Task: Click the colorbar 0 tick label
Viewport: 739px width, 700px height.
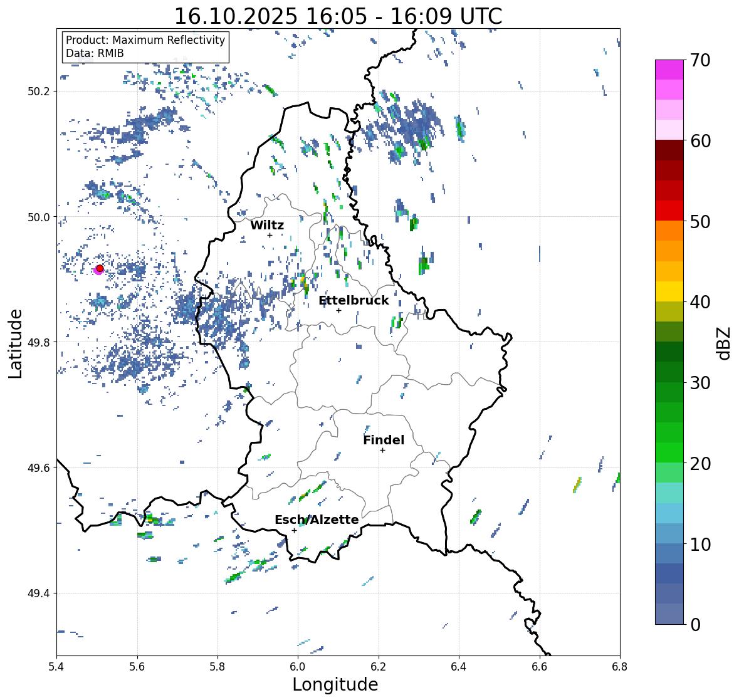Action: 695,625
